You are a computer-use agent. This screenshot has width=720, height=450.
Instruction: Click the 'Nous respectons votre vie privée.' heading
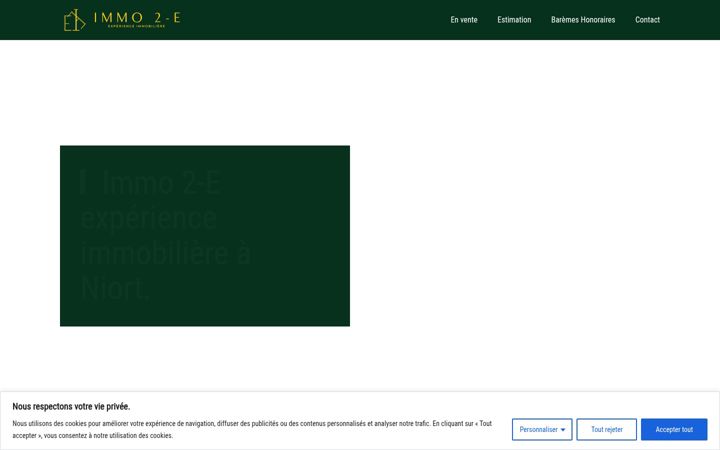click(x=71, y=406)
